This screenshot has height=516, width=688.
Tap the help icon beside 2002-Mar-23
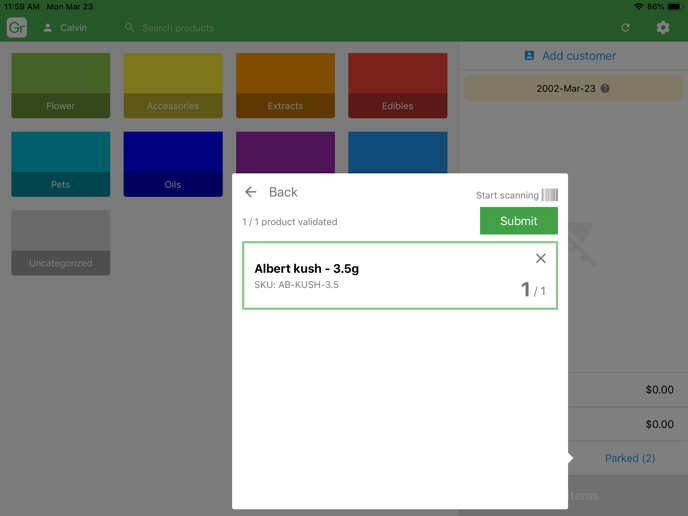tap(605, 89)
